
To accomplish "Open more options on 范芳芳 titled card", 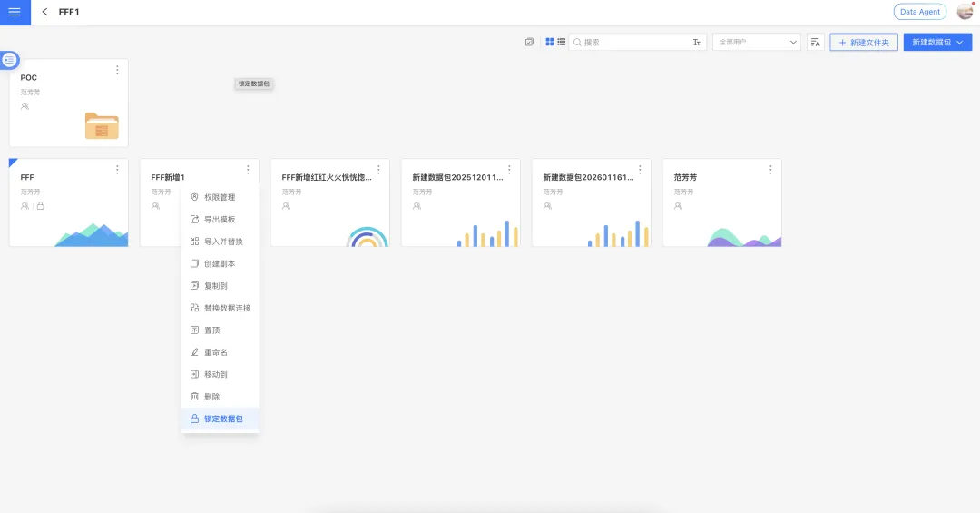I will [x=770, y=170].
